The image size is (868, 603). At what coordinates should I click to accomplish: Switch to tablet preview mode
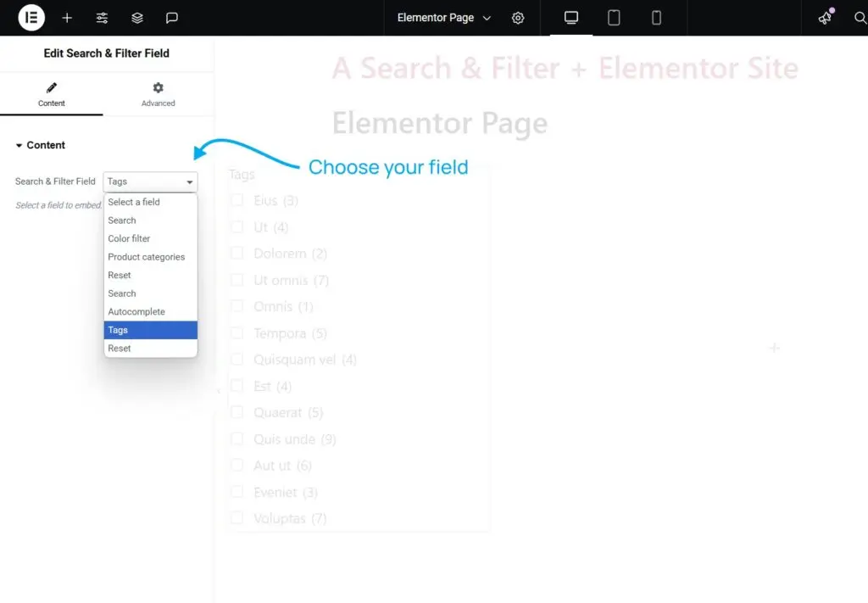point(614,18)
